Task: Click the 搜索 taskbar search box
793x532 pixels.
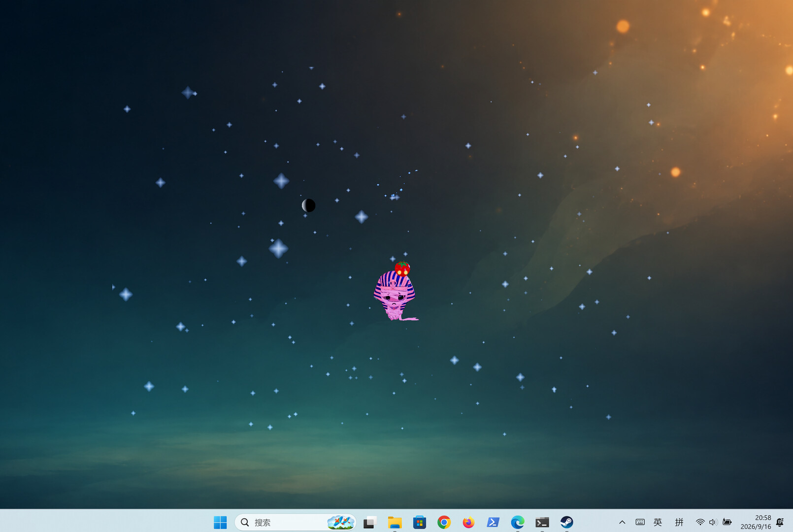Action: 295,522
